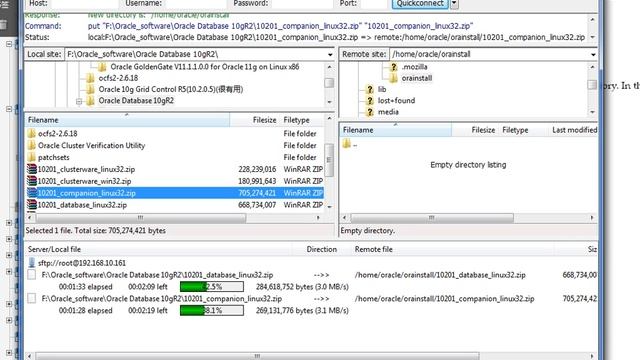Select the lib unknown folder icon
The image size is (640, 360).
point(370,89)
